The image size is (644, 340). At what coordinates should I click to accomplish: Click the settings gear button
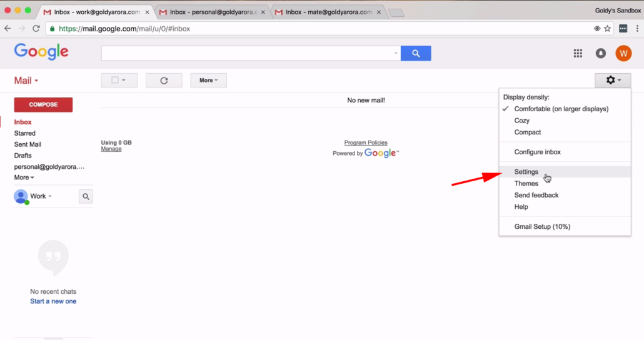click(613, 80)
